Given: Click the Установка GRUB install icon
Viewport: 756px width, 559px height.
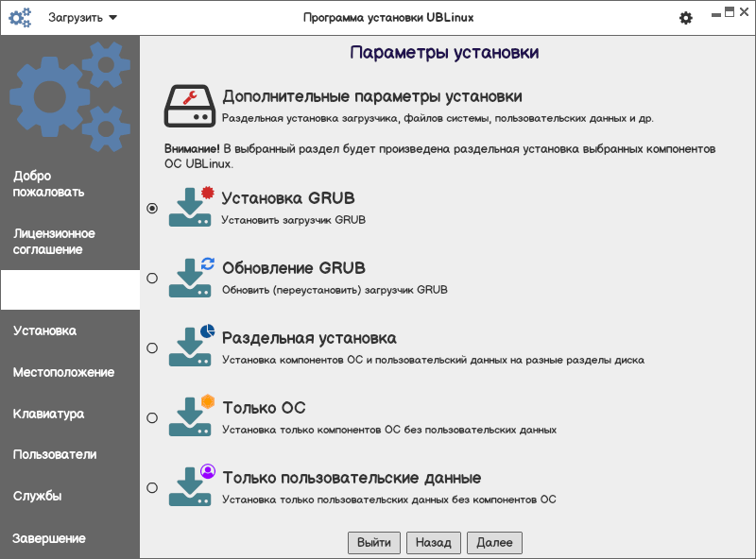Looking at the screenshot, I should coord(191,206).
